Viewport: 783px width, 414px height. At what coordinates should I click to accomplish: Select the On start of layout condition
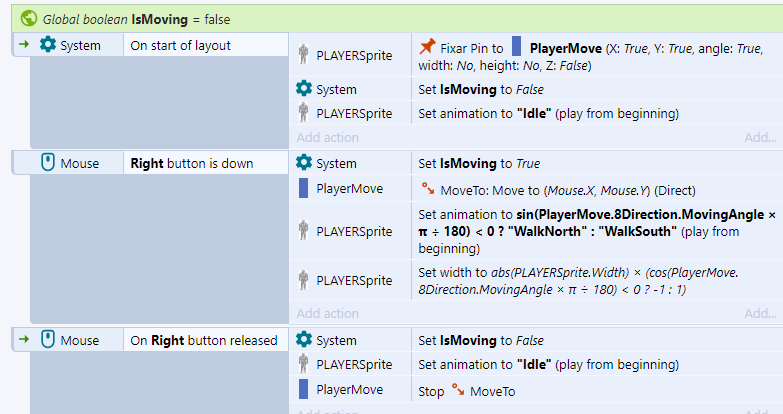pos(181,45)
